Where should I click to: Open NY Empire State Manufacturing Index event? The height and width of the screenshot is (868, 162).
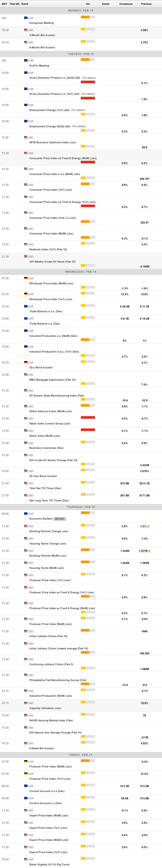point(56,396)
